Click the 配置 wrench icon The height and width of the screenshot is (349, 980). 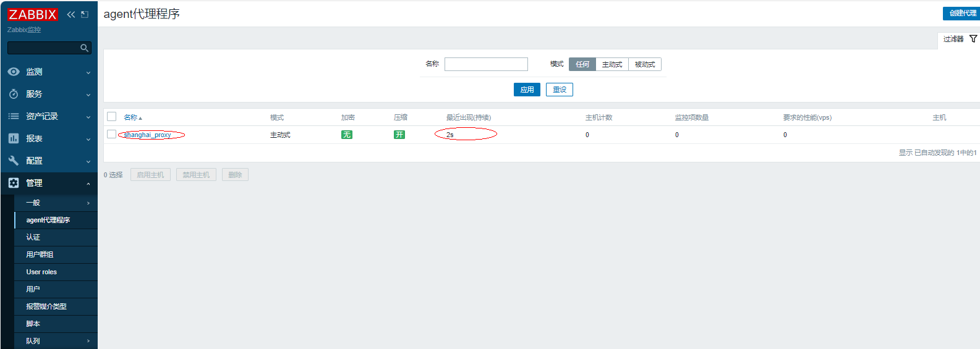[x=14, y=161]
